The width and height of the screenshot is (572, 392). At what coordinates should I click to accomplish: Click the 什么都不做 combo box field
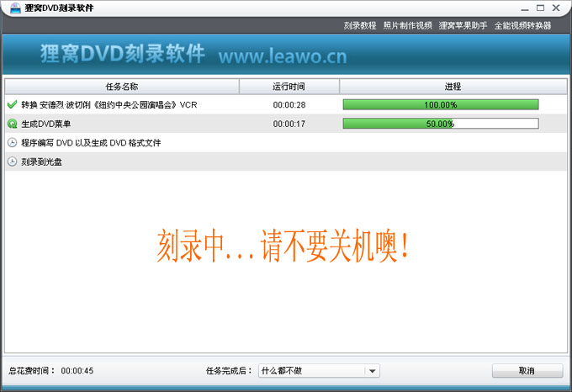(319, 371)
